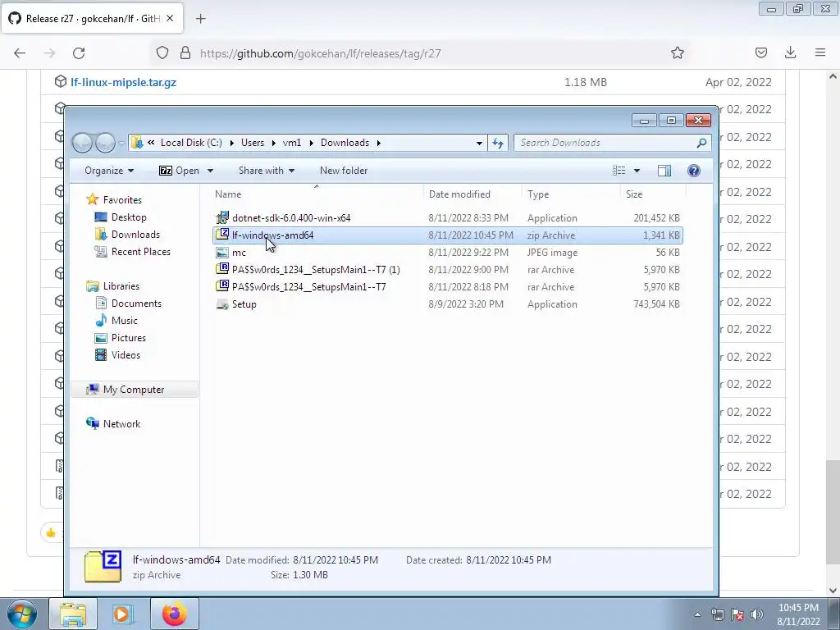Click the volume speaker tray icon
The width and height of the screenshot is (840, 630).
(757, 614)
